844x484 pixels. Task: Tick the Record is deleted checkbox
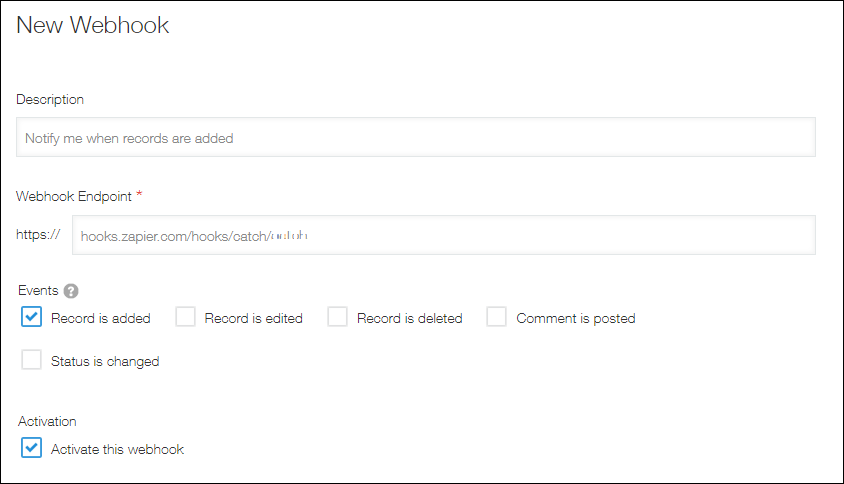click(x=338, y=318)
